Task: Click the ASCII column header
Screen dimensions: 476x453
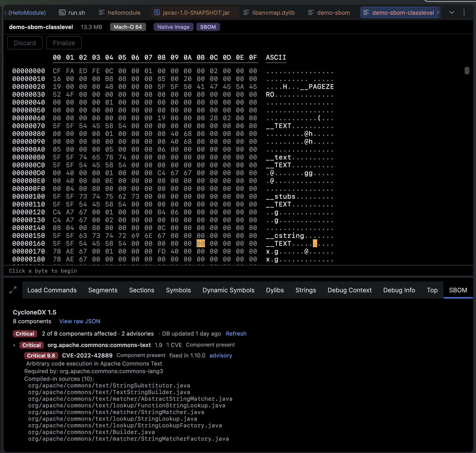Action: (276, 58)
